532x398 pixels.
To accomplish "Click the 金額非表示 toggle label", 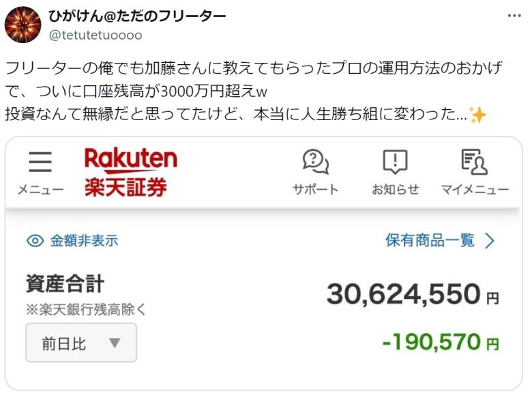I will click(84, 241).
